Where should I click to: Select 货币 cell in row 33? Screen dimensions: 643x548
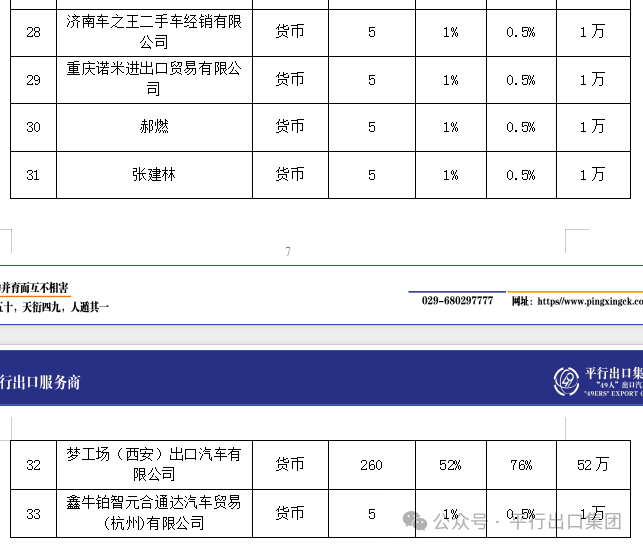click(x=290, y=513)
